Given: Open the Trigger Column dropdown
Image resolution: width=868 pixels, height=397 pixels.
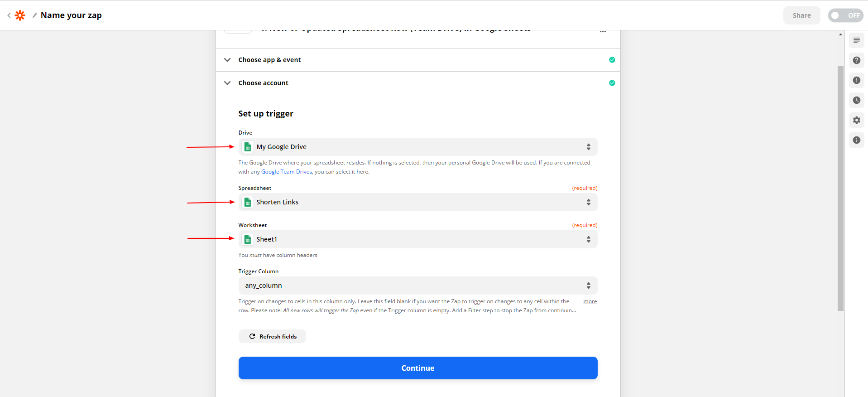Looking at the screenshot, I should click(417, 286).
